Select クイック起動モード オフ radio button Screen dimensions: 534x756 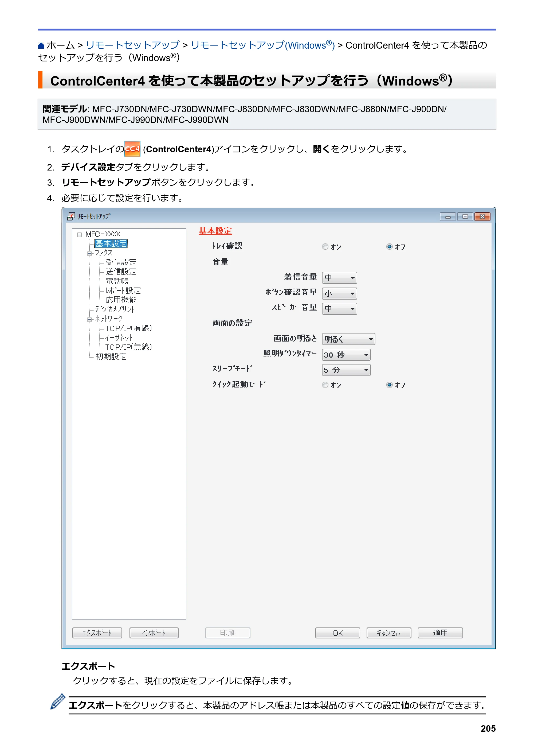(390, 385)
